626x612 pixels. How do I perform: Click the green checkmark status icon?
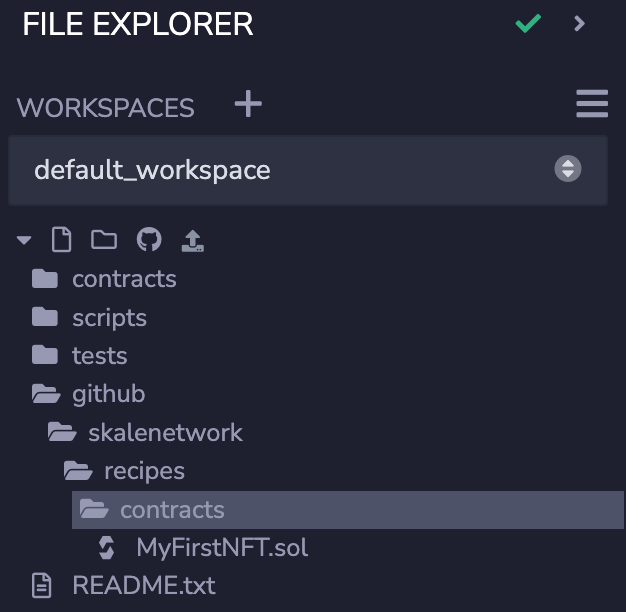[x=528, y=23]
